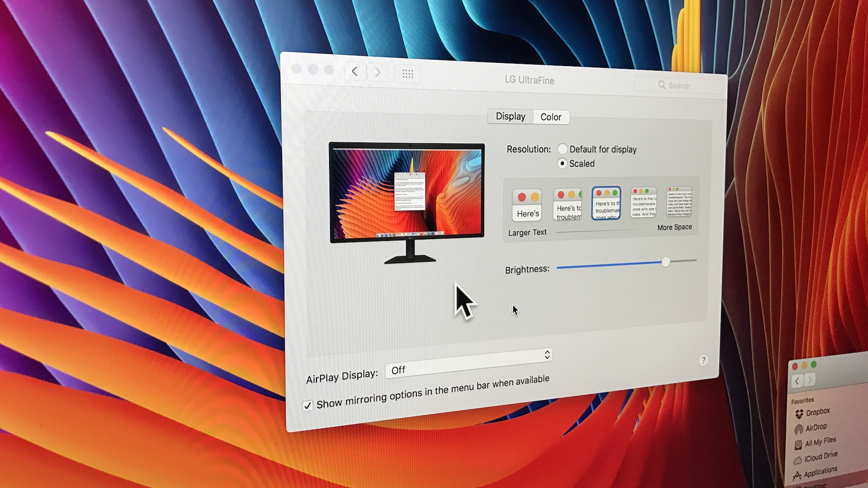The image size is (868, 488).
Task: Click the Brightness slider handle
Action: tap(665, 262)
